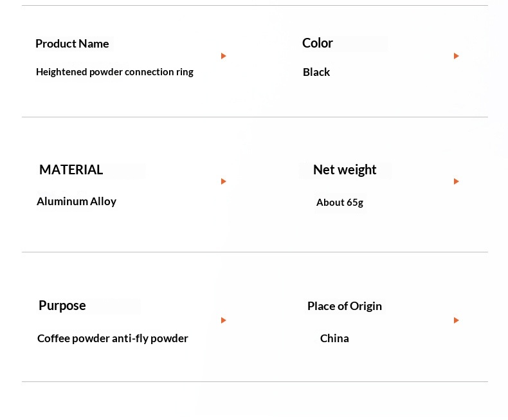
Task: Click the China origin value
Action: pos(334,338)
